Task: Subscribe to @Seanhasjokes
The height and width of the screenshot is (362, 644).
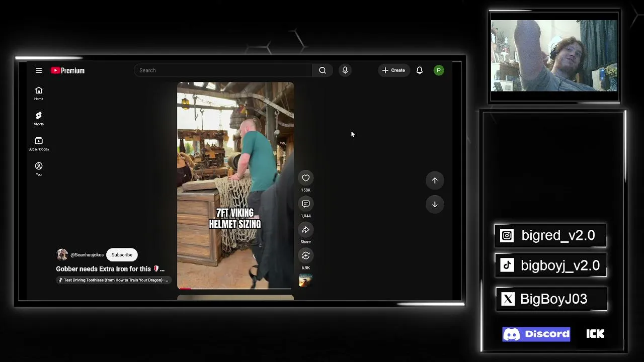Action: click(x=122, y=255)
